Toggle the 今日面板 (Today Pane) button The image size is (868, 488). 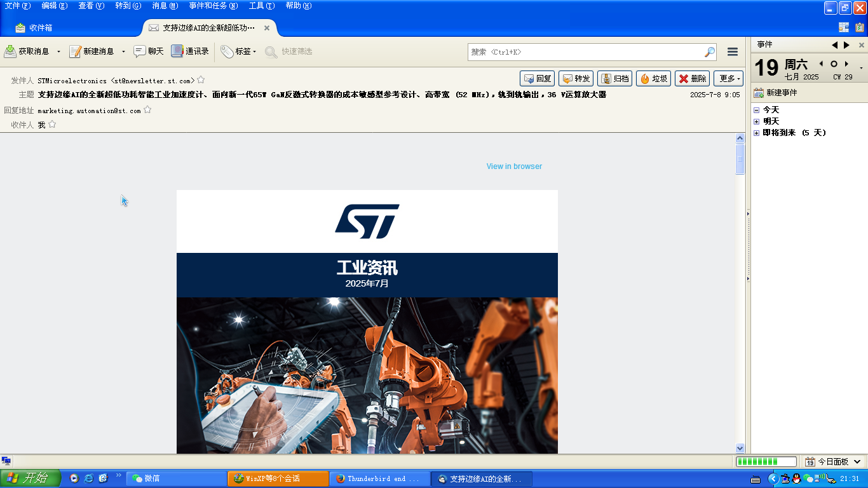(834, 462)
